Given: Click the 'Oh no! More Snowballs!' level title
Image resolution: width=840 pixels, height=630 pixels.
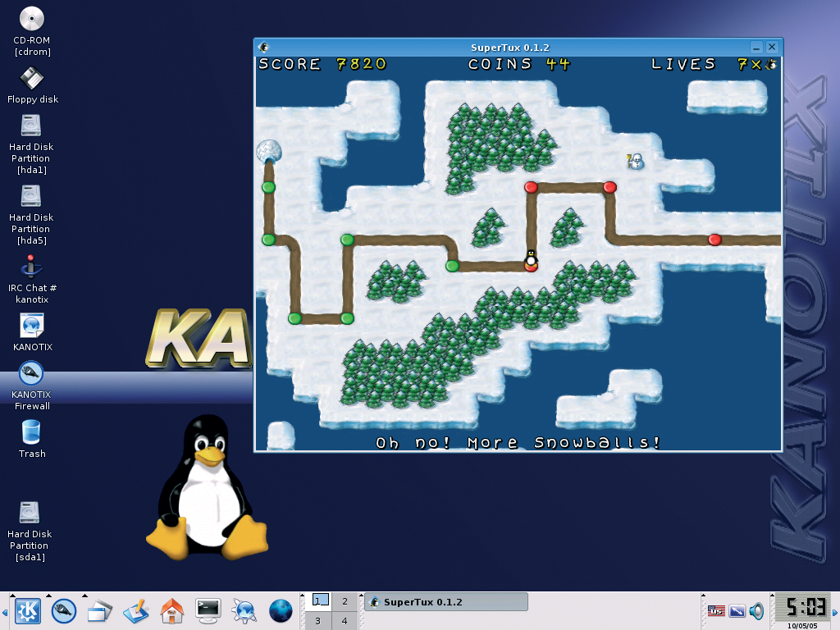Looking at the screenshot, I should click(x=518, y=442).
